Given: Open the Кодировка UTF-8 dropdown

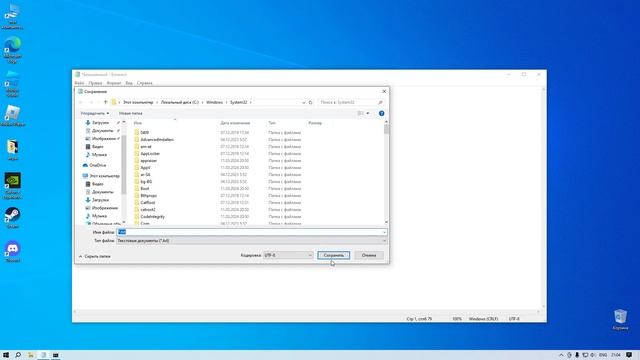Looking at the screenshot, I should pyautogui.click(x=288, y=255).
